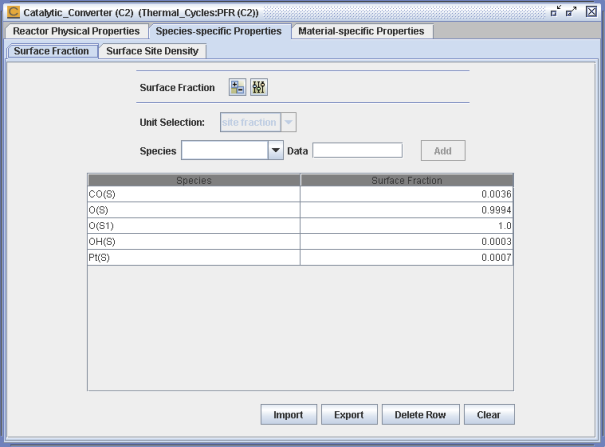This screenshot has height=447, width=605.
Task: Open the Material-specific Properties tab
Action: 361,31
